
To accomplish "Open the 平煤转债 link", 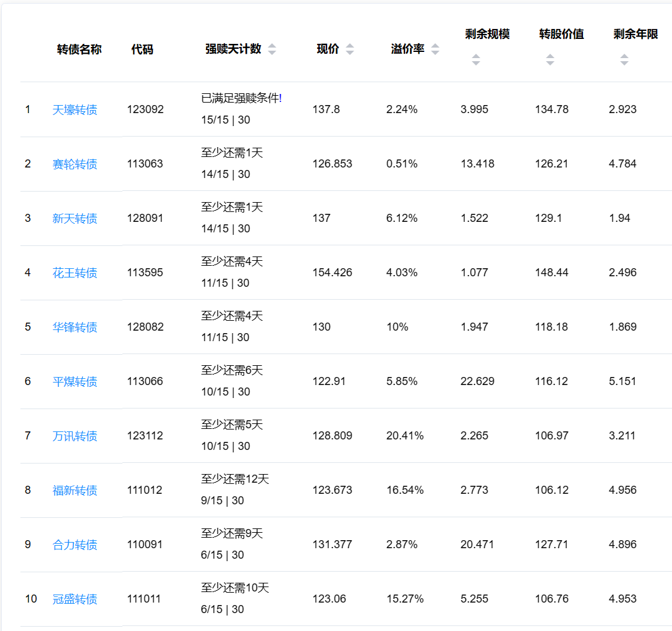I will pos(75,382).
